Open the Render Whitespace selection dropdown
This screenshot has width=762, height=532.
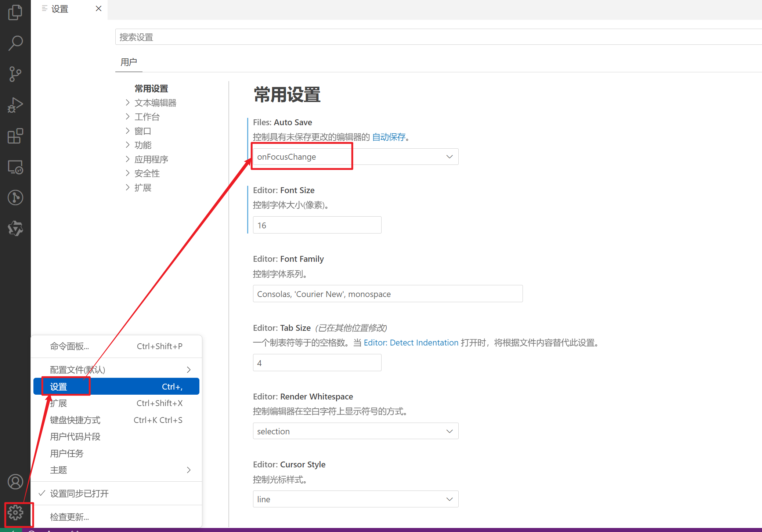click(355, 431)
